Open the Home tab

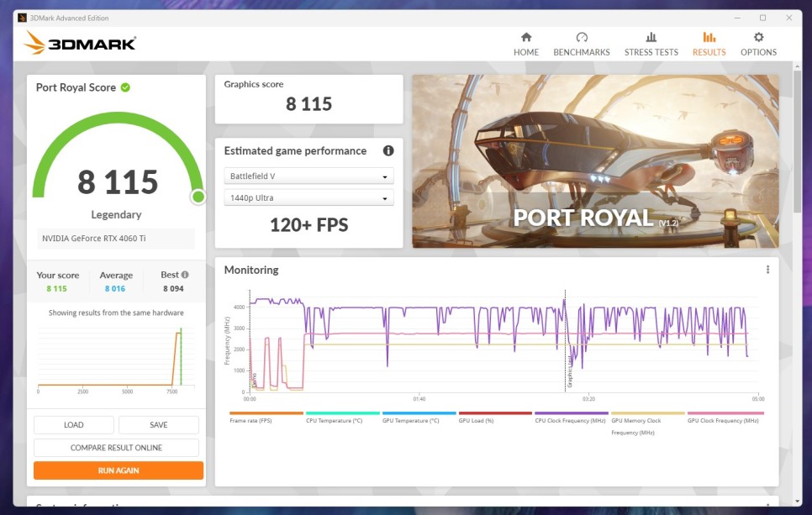[526, 44]
